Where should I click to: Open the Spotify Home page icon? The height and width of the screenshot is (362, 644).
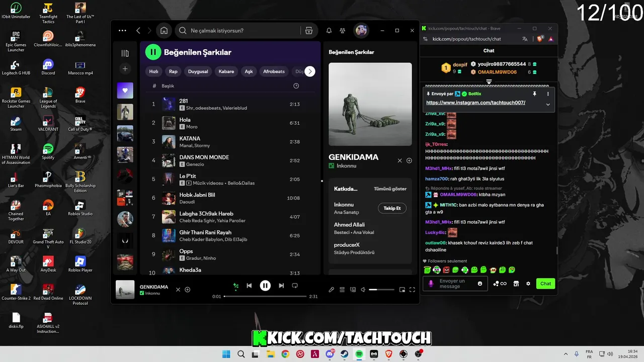pos(164,31)
